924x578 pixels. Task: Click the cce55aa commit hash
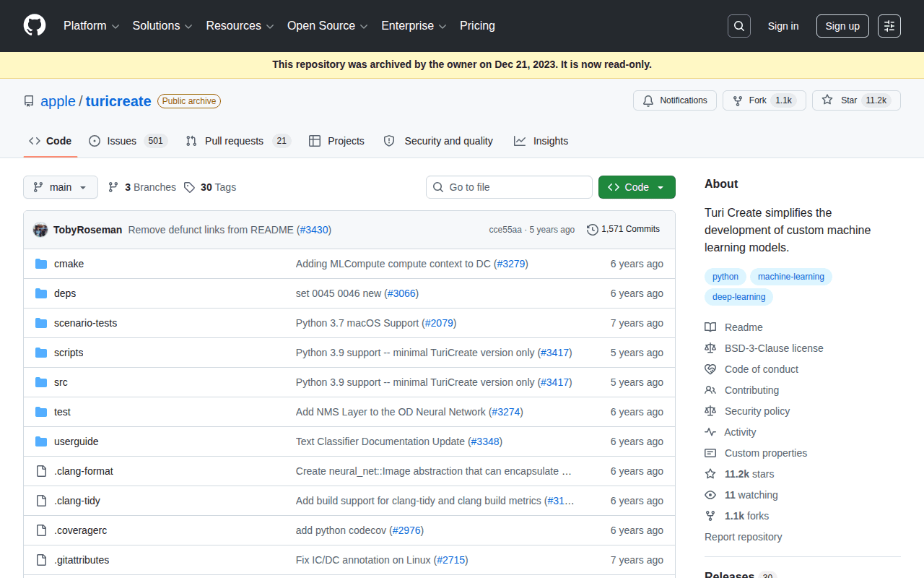click(x=505, y=230)
